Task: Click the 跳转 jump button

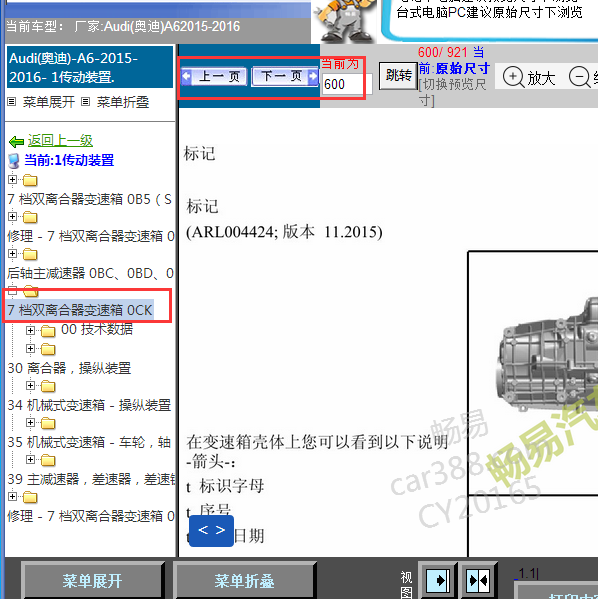Action: 398,76
